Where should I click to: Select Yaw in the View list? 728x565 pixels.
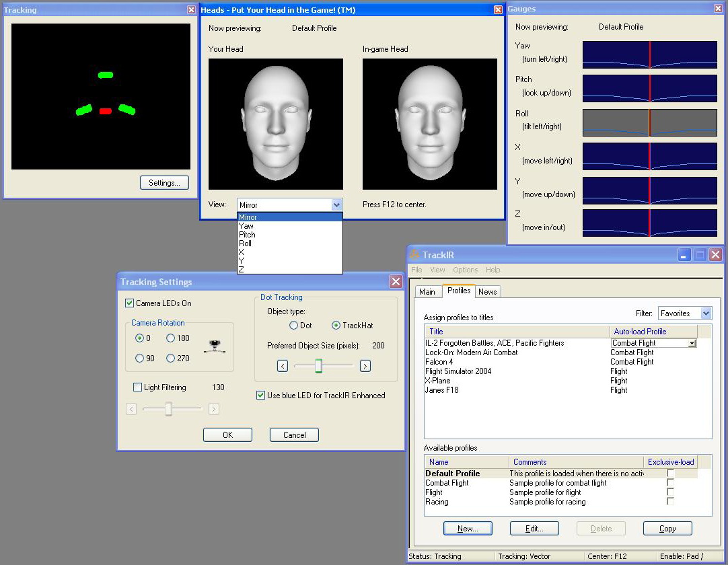tap(290, 225)
